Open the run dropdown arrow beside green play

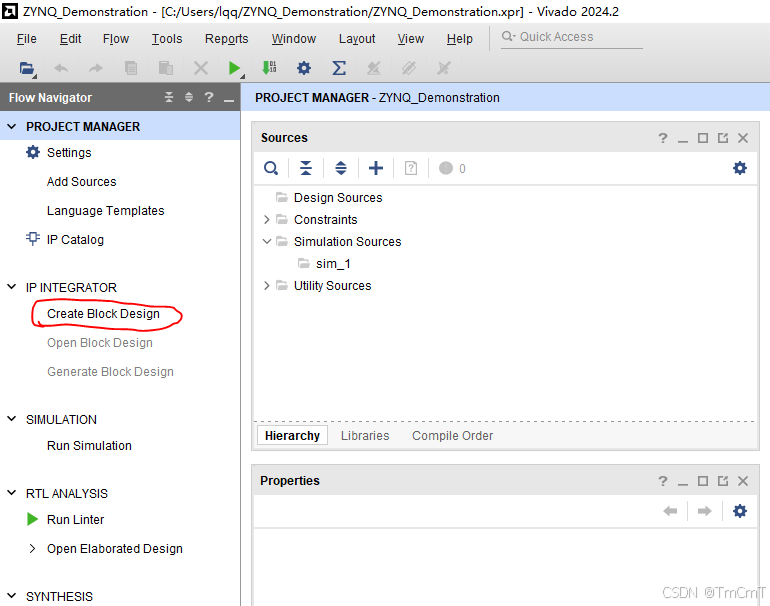(243, 76)
